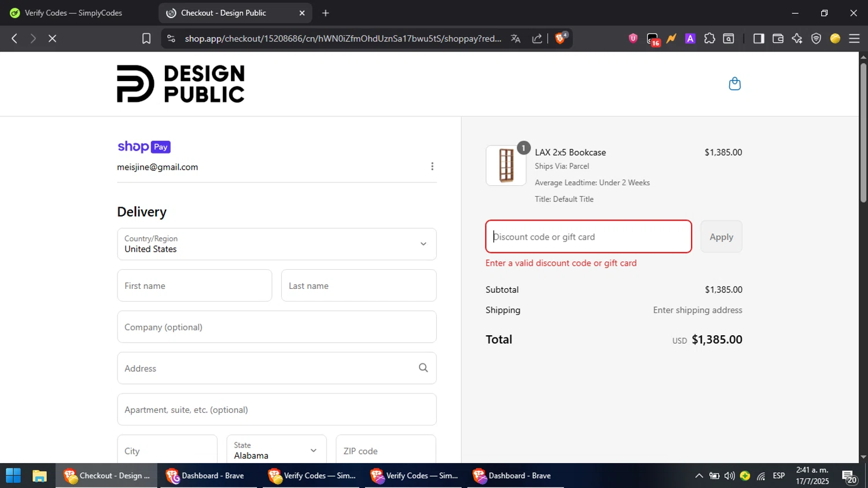Toggle the browser sidebar panel
868x488 pixels.
759,38
